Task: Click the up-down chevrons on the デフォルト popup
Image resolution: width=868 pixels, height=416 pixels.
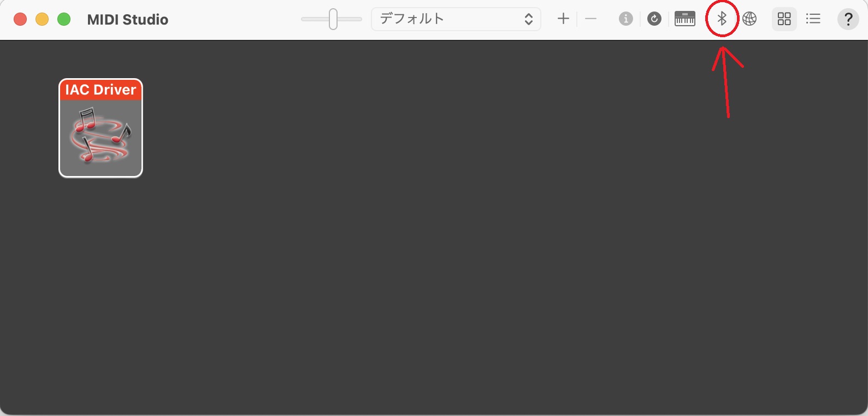Action: (528, 19)
